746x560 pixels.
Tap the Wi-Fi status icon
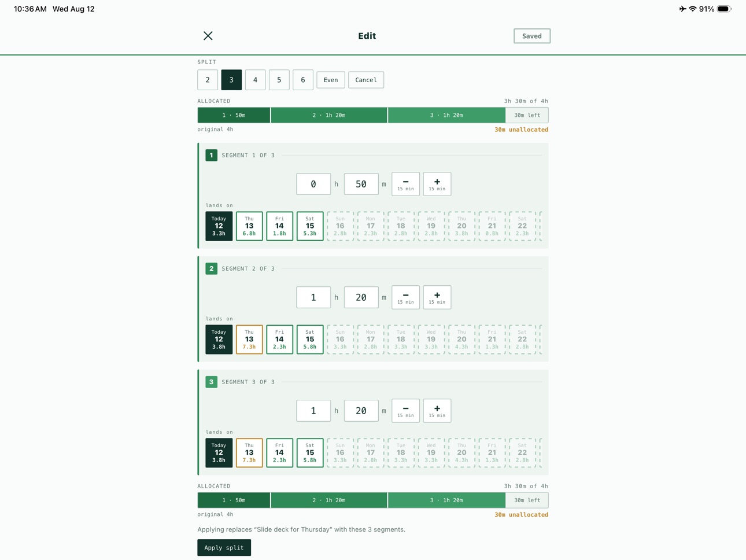point(692,9)
